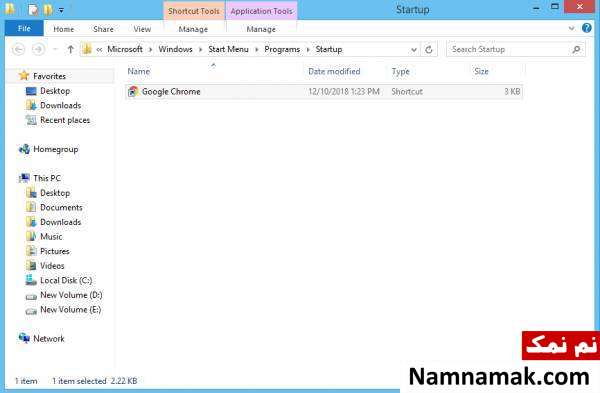
Task: Expand the address bar history dropdown
Action: coord(414,50)
